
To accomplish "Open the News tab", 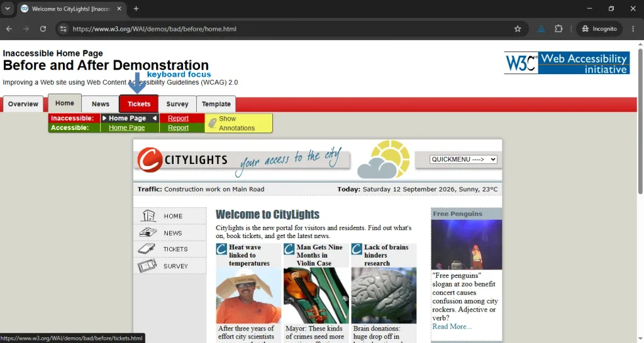I will pyautogui.click(x=100, y=104).
